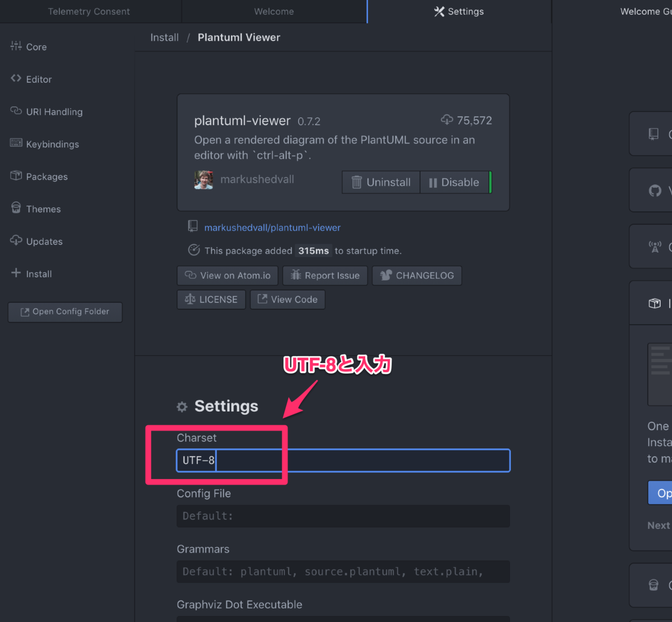Viewport: 672px width, 622px height.
Task: Click the 315ms startup time badge
Action: coord(314,250)
